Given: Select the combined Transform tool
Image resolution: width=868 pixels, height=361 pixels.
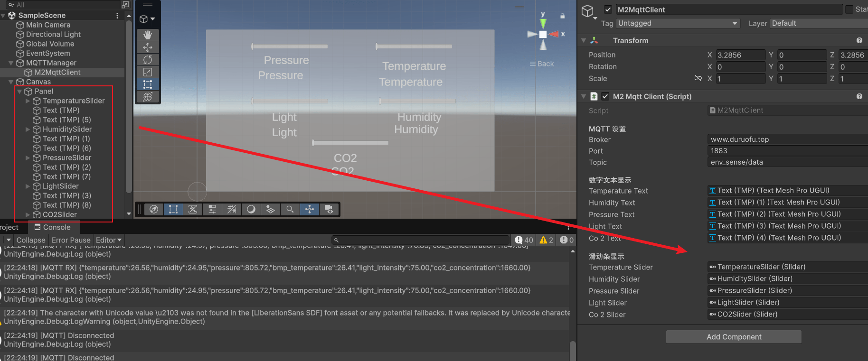Looking at the screenshot, I should pyautogui.click(x=148, y=97).
